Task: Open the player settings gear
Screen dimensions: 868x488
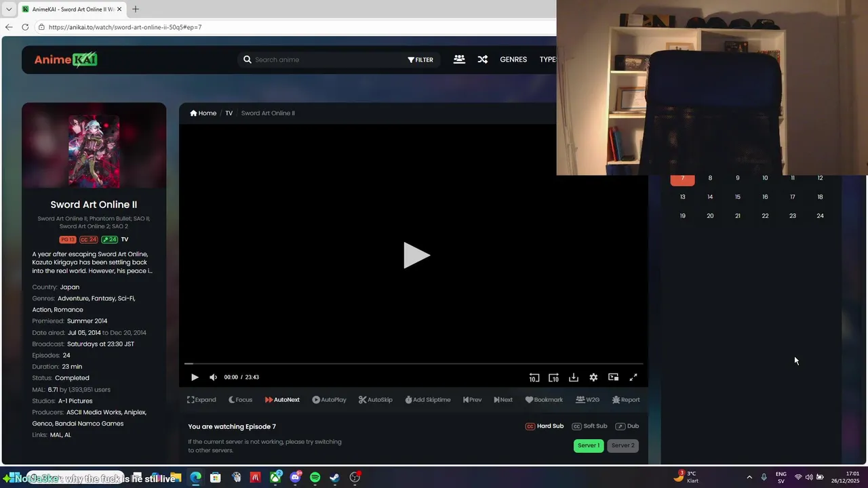Action: [593, 378]
